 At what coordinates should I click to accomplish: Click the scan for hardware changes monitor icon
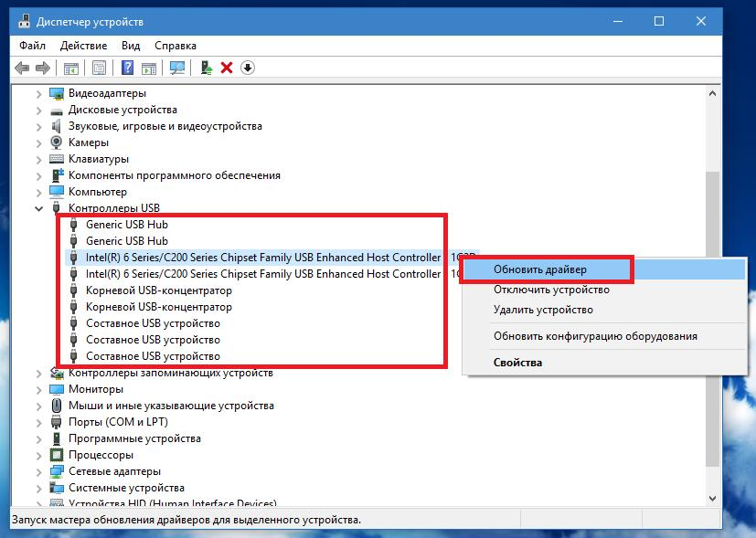(177, 68)
